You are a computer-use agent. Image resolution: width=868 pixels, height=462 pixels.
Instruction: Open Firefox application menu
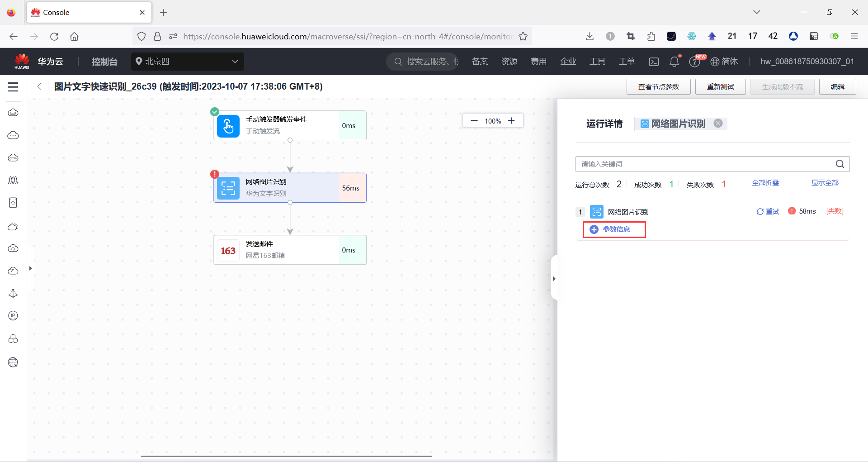854,36
